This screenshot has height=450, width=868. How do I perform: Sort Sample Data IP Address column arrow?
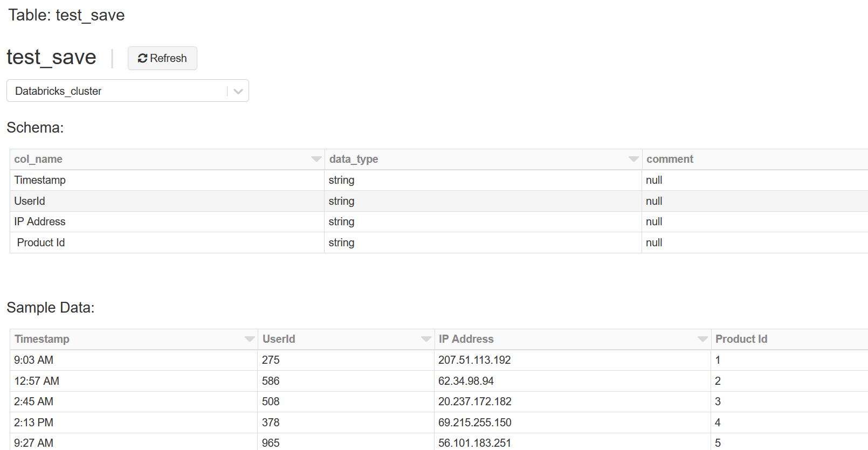click(x=702, y=339)
